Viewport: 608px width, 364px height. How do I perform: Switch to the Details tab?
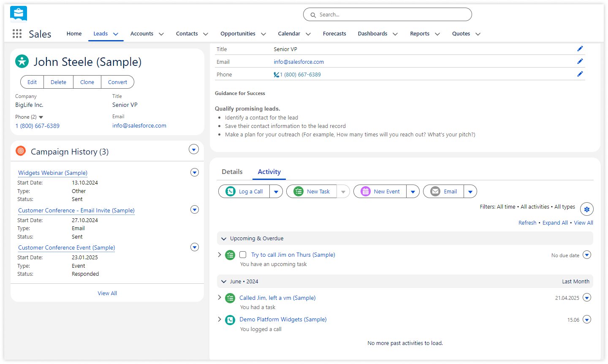coord(232,172)
